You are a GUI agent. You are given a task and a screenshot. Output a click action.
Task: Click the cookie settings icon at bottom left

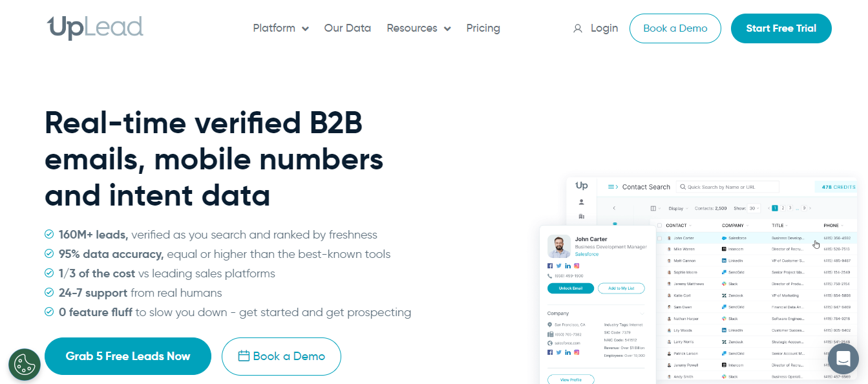[25, 365]
